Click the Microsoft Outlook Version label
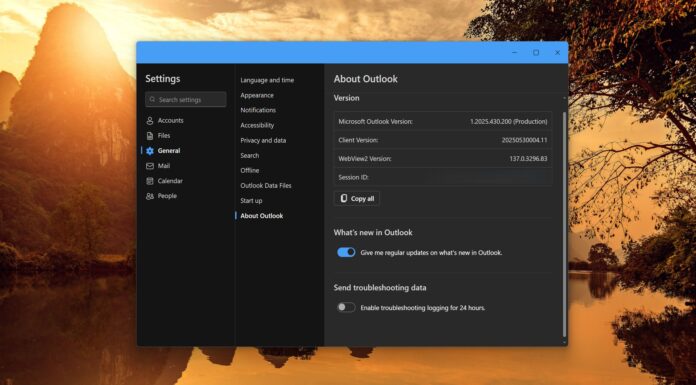 click(x=376, y=121)
